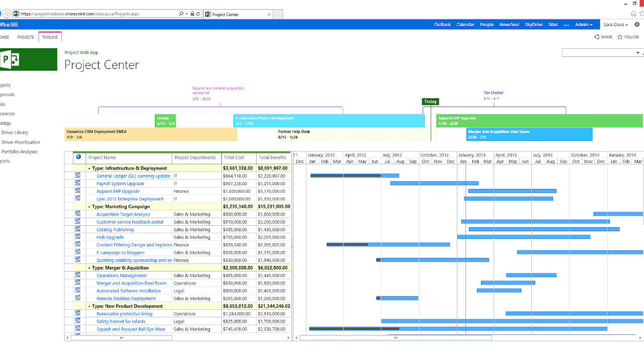This screenshot has height=362, width=644.
Task: Open the address bar search dropdown arrow
Action: click(187, 14)
